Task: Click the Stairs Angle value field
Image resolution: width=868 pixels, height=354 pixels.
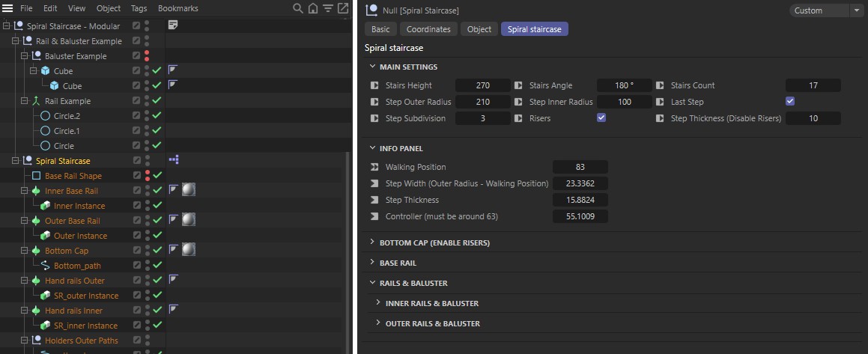Action: pos(625,85)
